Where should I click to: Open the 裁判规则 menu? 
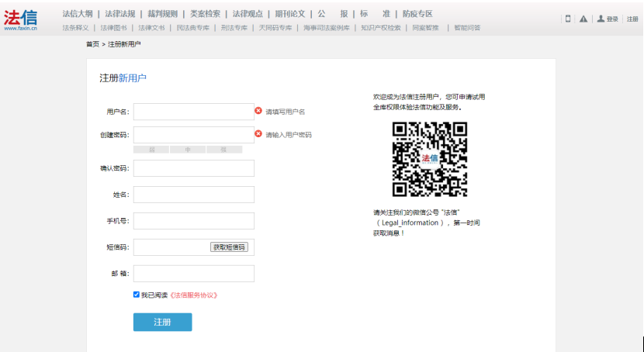(x=163, y=14)
